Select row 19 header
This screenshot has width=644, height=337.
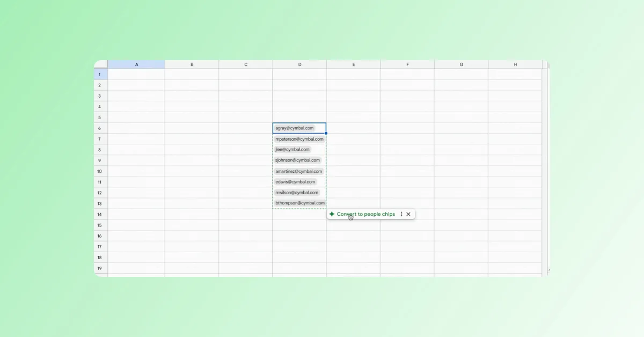click(101, 268)
